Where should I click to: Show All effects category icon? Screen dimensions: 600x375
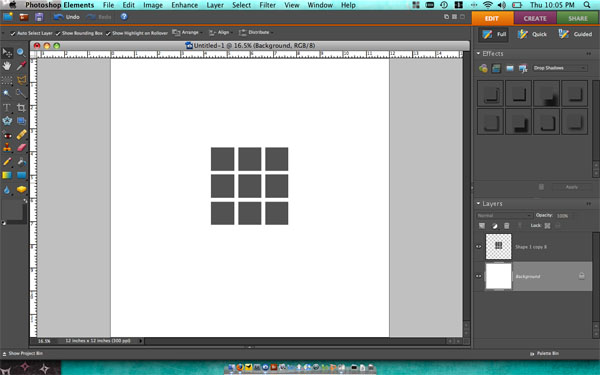click(523, 68)
